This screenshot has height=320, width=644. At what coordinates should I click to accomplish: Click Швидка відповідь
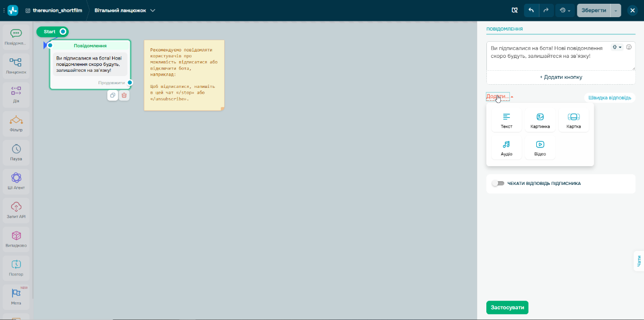(x=610, y=98)
